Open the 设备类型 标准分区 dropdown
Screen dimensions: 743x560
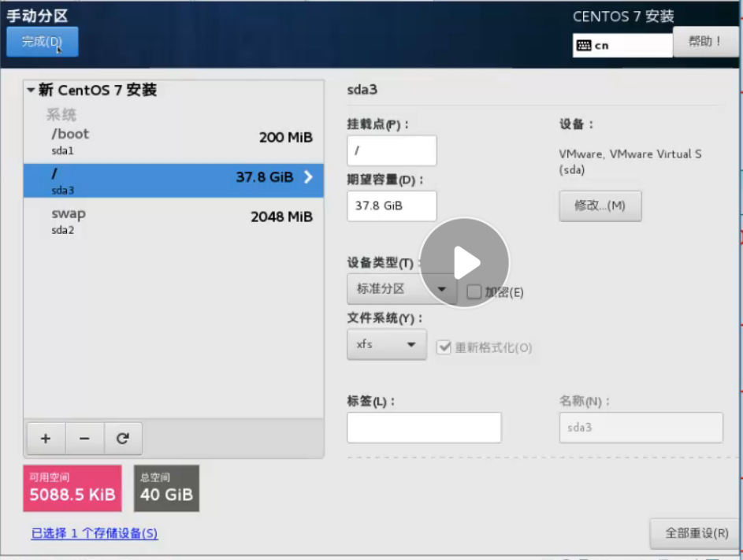pyautogui.click(x=402, y=289)
